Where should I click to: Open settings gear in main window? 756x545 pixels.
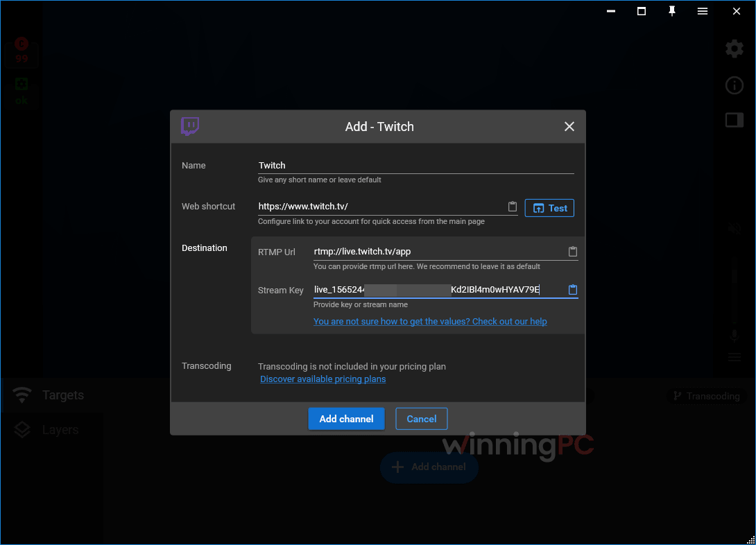click(734, 49)
